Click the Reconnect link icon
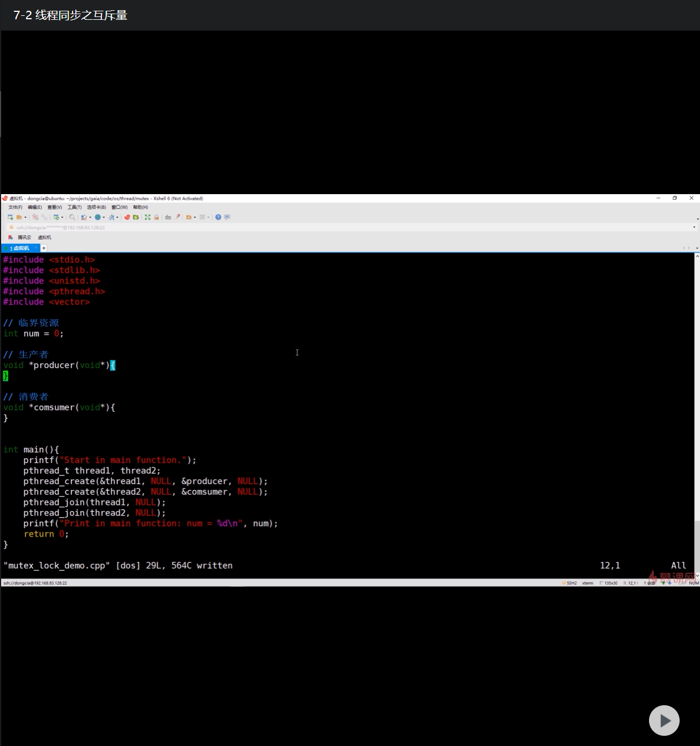700x746 pixels. tap(44, 217)
